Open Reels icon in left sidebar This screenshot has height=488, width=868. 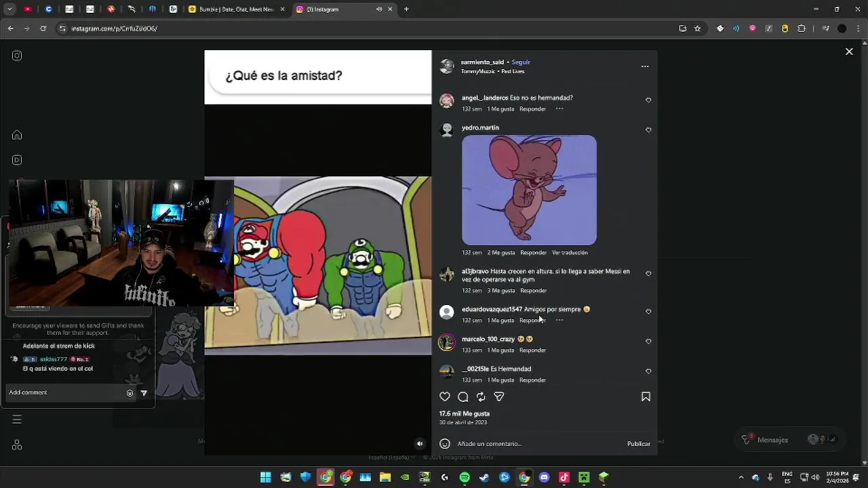(17, 160)
